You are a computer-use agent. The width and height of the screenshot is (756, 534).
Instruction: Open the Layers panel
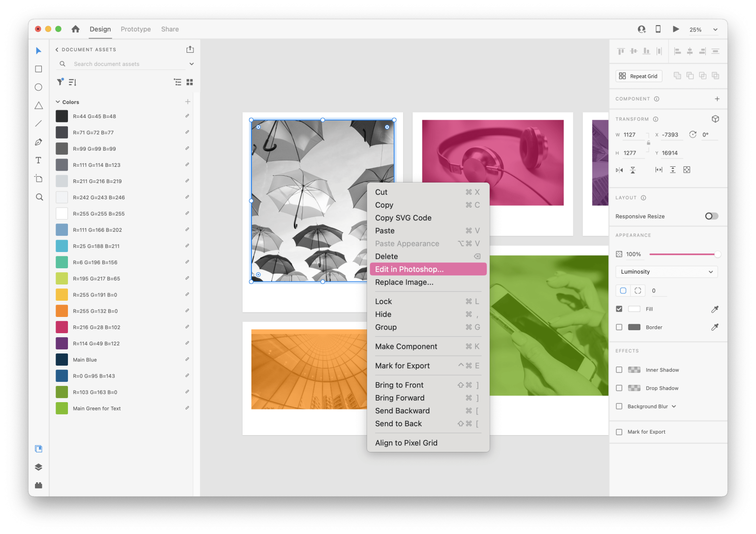[38, 467]
